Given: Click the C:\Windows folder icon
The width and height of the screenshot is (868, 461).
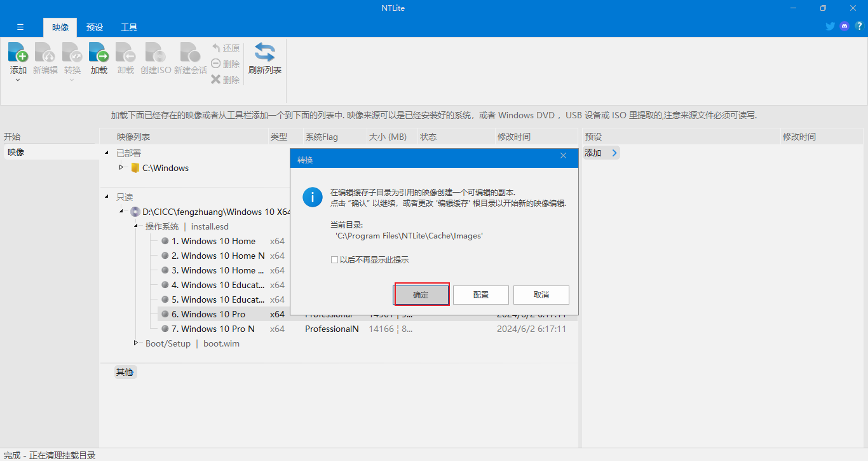Looking at the screenshot, I should pyautogui.click(x=135, y=169).
